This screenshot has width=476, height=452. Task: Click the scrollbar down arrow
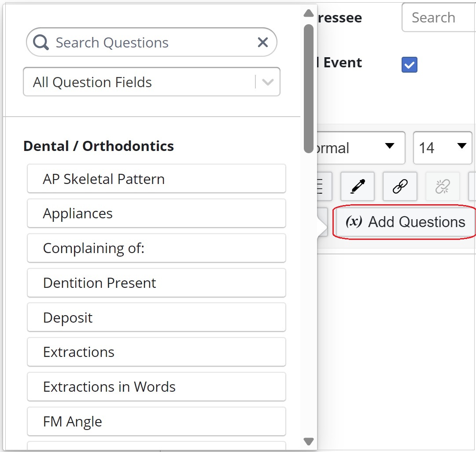point(308,441)
